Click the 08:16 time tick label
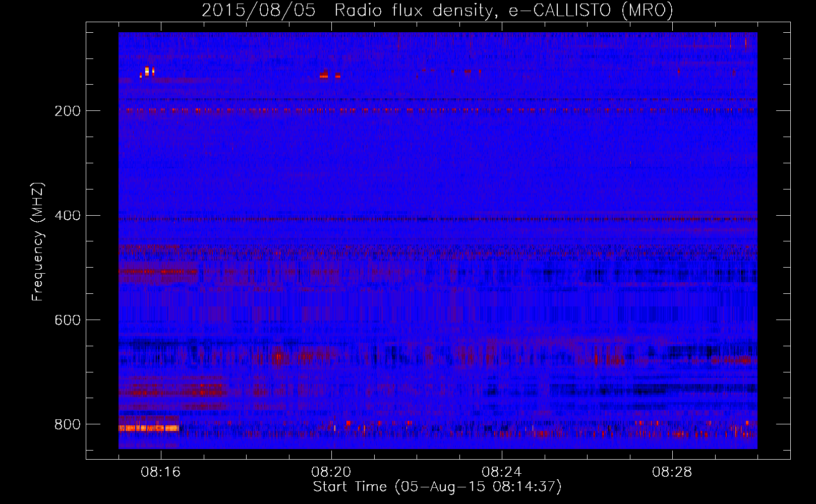Image resolution: width=816 pixels, height=504 pixels. (x=161, y=472)
